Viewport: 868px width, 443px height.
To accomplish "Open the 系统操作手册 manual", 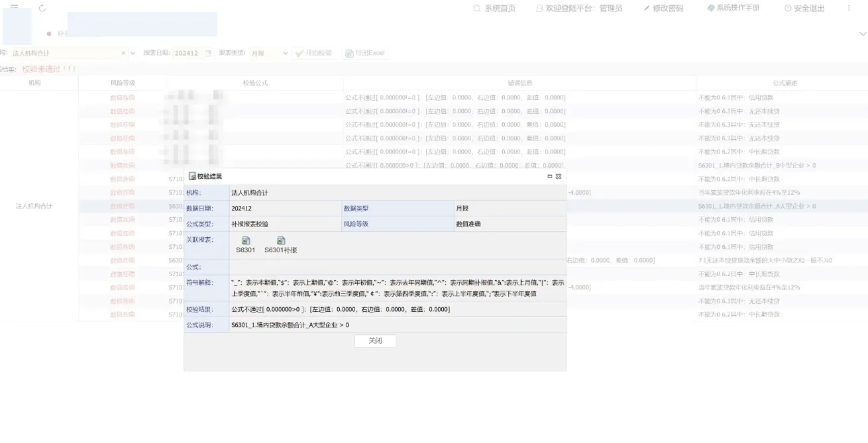I will (733, 8).
